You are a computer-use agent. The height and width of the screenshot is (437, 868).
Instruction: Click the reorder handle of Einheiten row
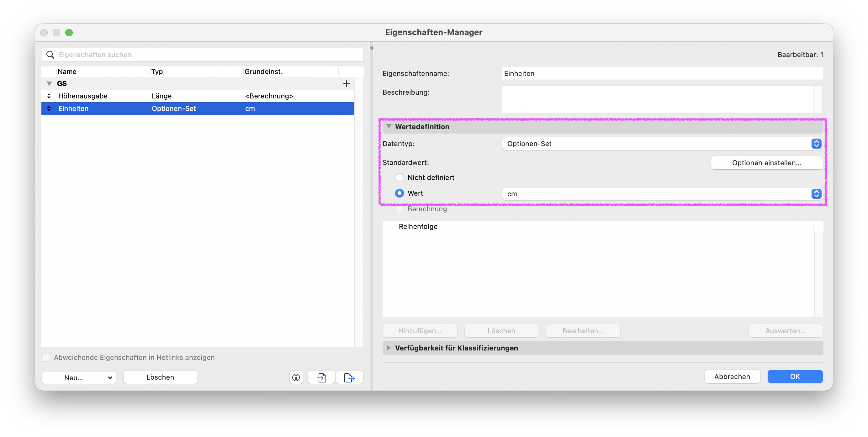click(x=49, y=108)
